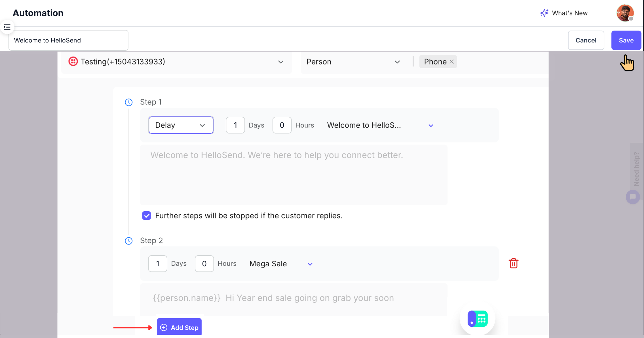Click the Step 1 label
644x338 pixels.
(151, 102)
